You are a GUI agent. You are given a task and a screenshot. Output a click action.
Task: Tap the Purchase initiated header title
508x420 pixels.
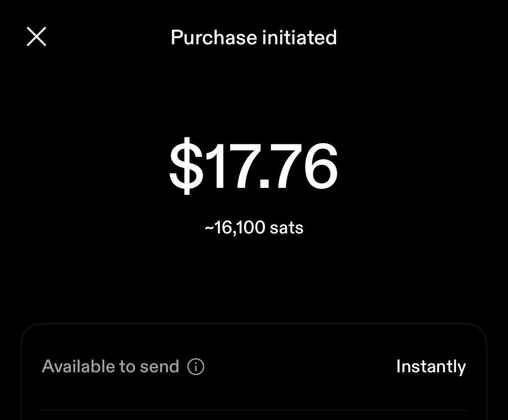click(254, 38)
